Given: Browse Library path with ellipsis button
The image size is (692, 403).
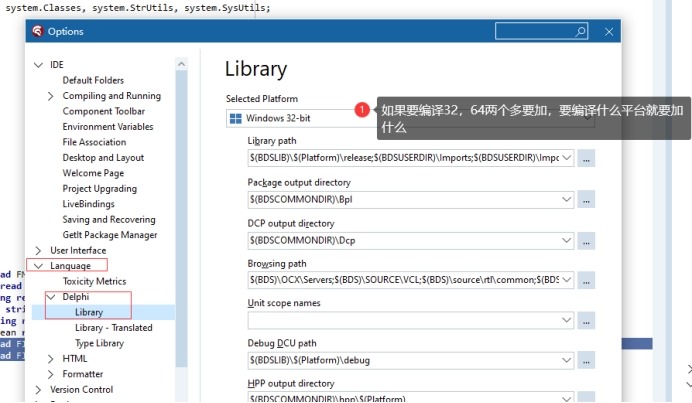Looking at the screenshot, I should click(x=586, y=158).
